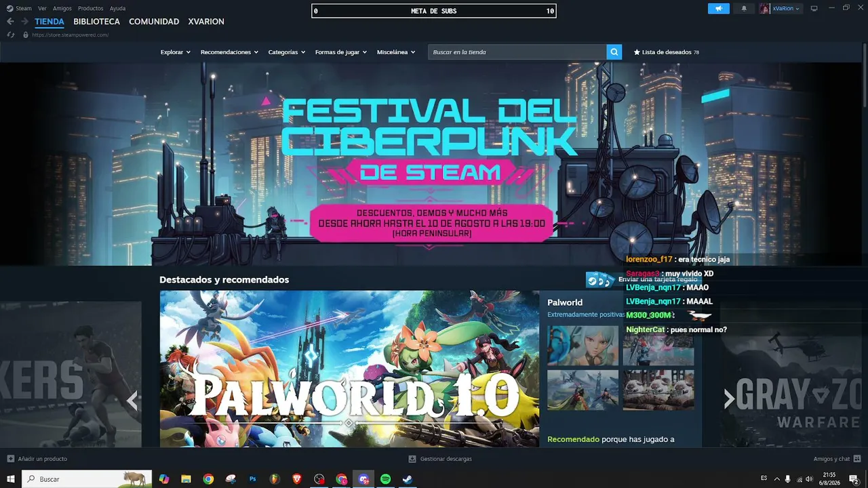The width and height of the screenshot is (868, 488).
Task: Go forward with the right arrow
Action: 24,22
